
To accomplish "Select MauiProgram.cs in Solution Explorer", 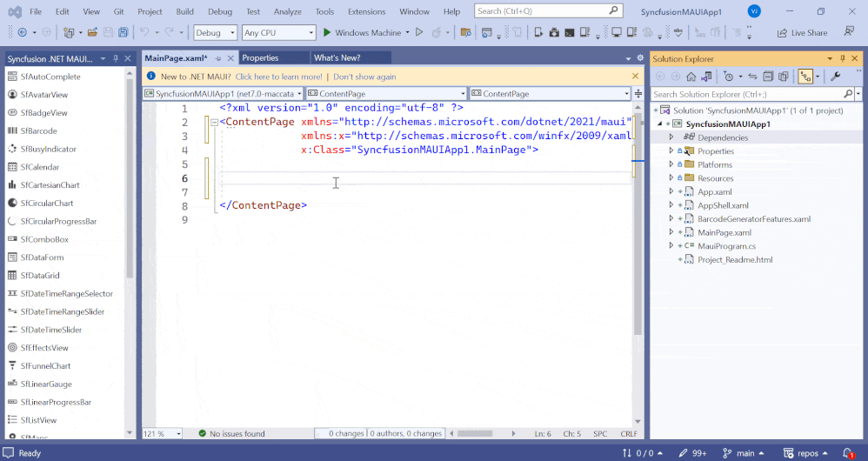I will [725, 245].
